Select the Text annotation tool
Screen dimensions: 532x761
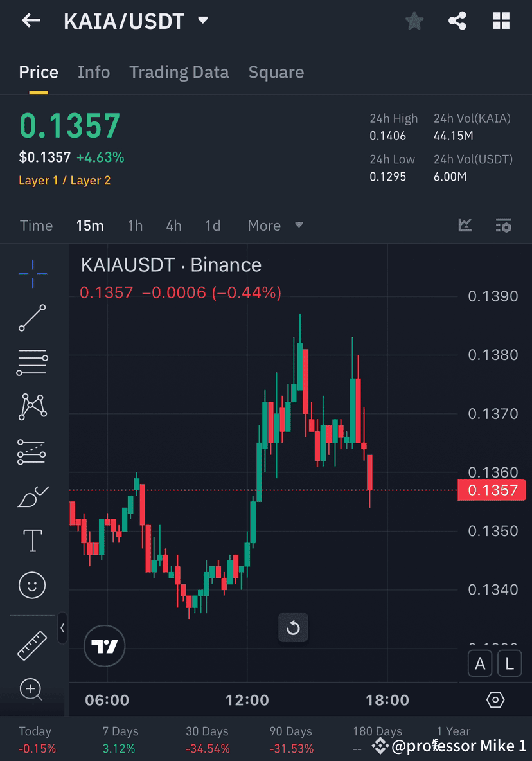[32, 541]
